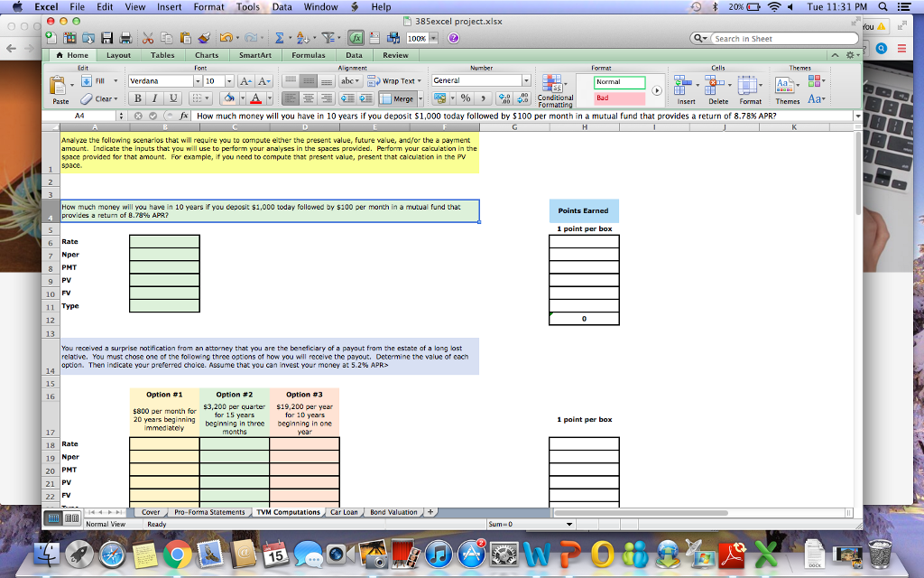Decrease decimal places icon

pyautogui.click(x=523, y=98)
